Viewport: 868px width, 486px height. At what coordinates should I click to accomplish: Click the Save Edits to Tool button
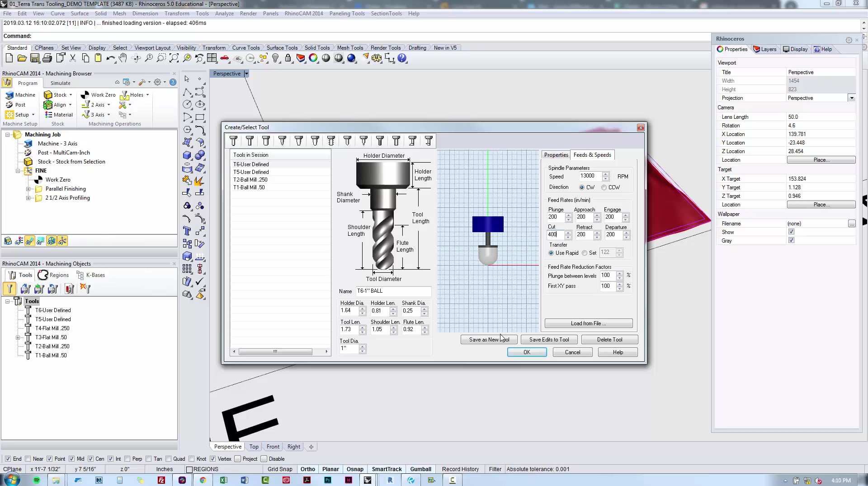pos(548,339)
